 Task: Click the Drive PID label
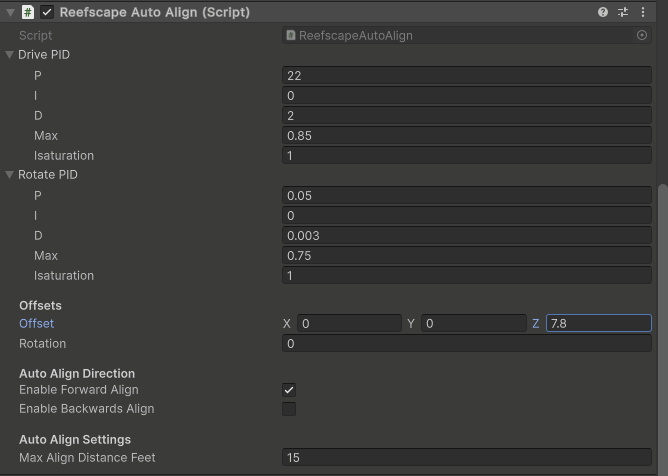point(44,55)
